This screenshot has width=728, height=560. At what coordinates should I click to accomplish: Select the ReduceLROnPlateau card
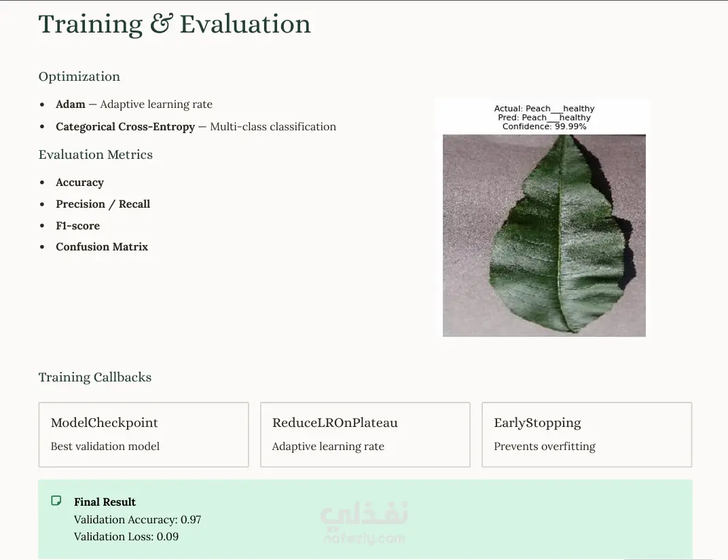(x=365, y=434)
